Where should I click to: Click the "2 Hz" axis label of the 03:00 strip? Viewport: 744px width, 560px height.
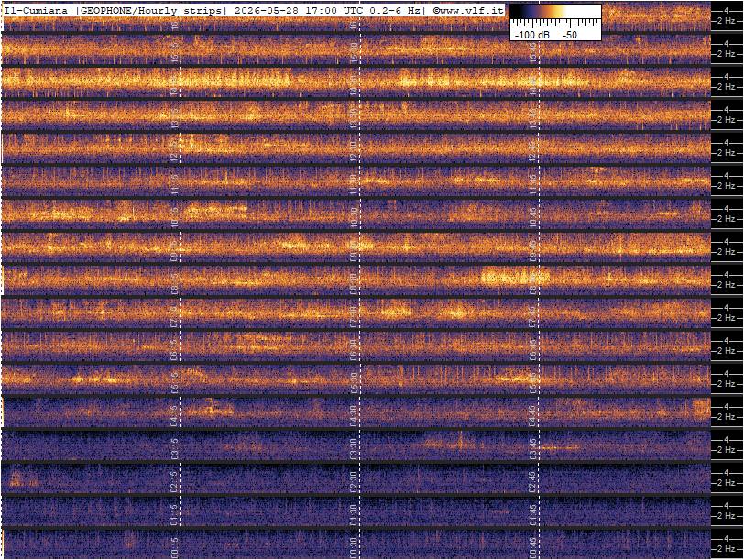tap(727, 449)
